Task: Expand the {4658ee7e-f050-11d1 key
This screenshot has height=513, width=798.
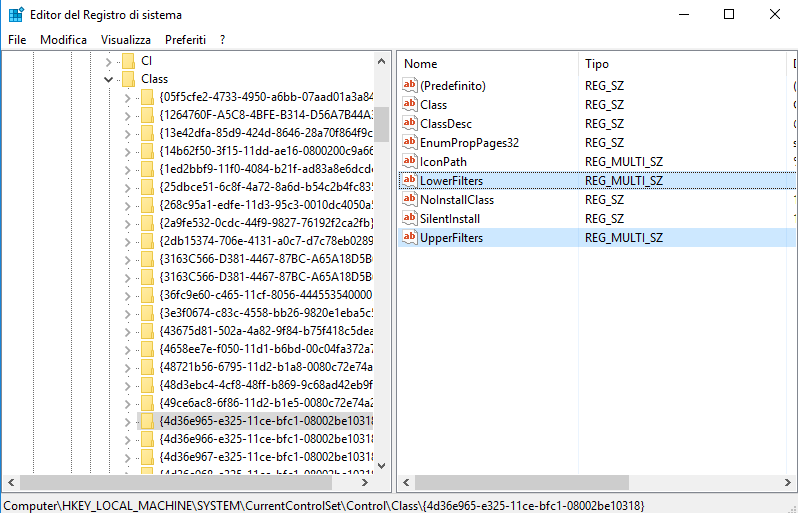Action: click(x=127, y=350)
